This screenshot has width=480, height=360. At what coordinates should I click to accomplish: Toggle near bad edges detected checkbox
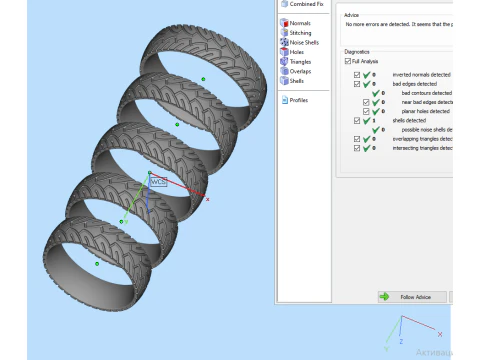[366, 102]
